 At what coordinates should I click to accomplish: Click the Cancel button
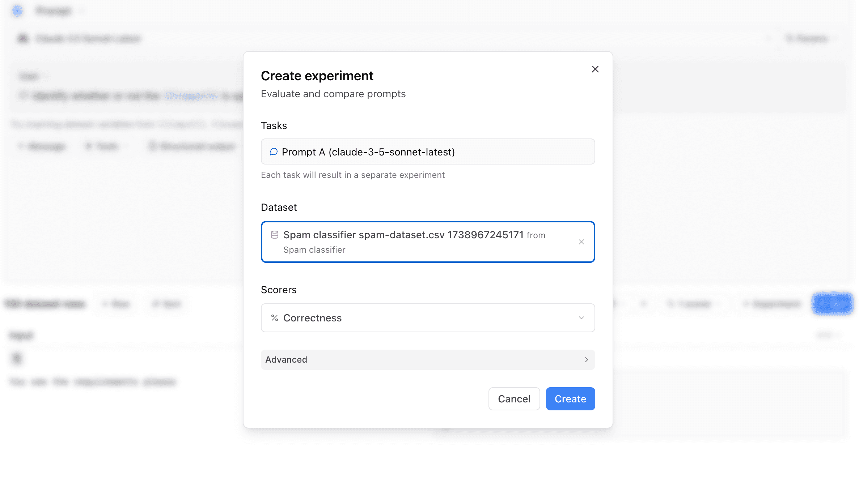514,399
